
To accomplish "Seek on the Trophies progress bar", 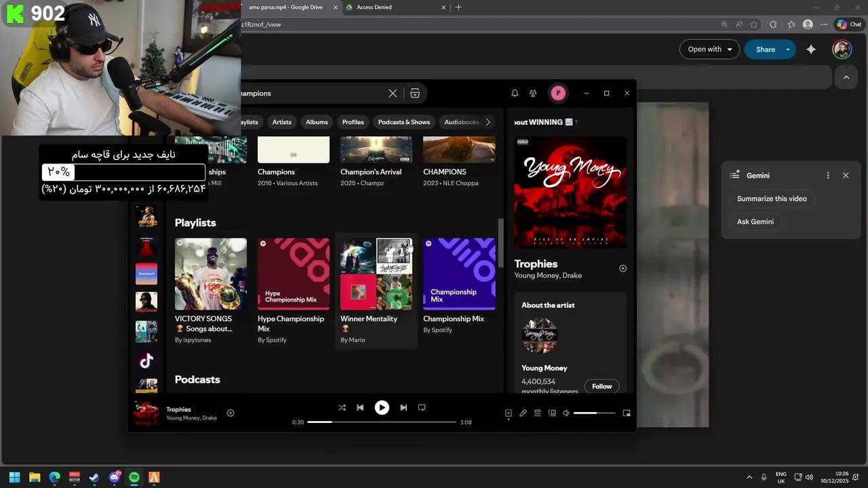I will pyautogui.click(x=382, y=422).
